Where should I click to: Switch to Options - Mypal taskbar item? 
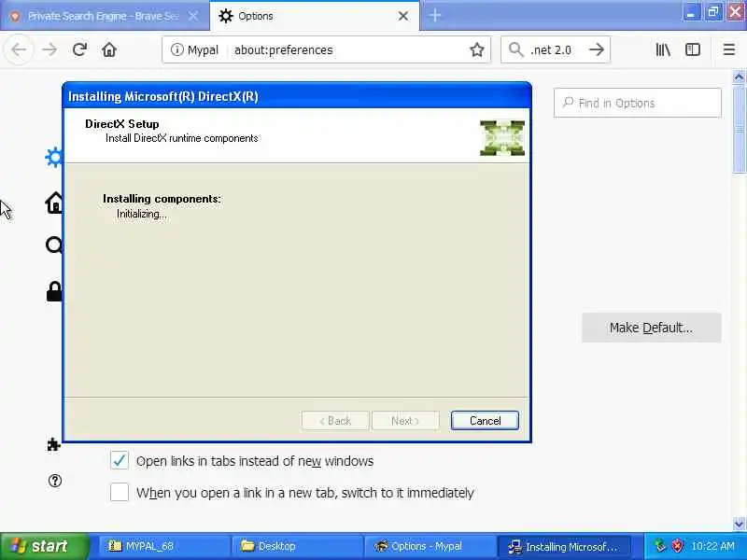pyautogui.click(x=430, y=546)
